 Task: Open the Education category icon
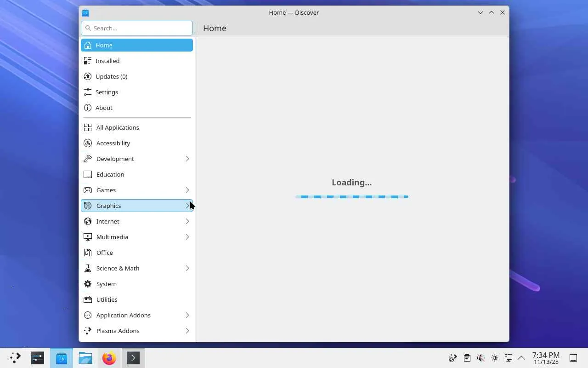[88, 174]
